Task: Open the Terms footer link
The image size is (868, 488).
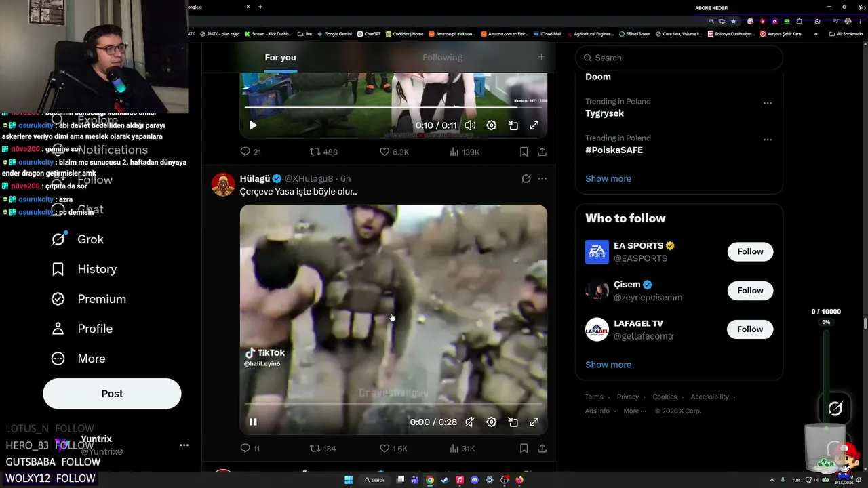Action: click(594, 396)
